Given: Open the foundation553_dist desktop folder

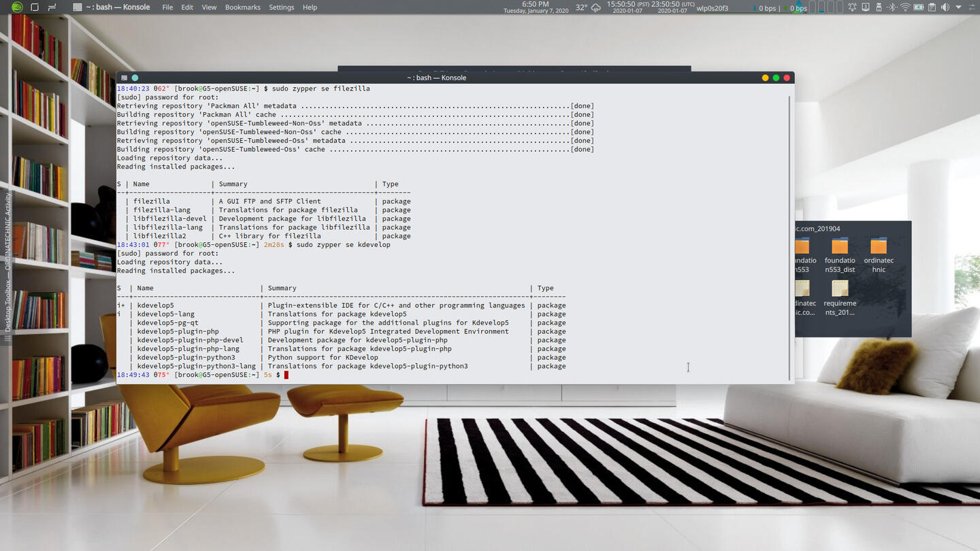Looking at the screenshot, I should [840, 255].
